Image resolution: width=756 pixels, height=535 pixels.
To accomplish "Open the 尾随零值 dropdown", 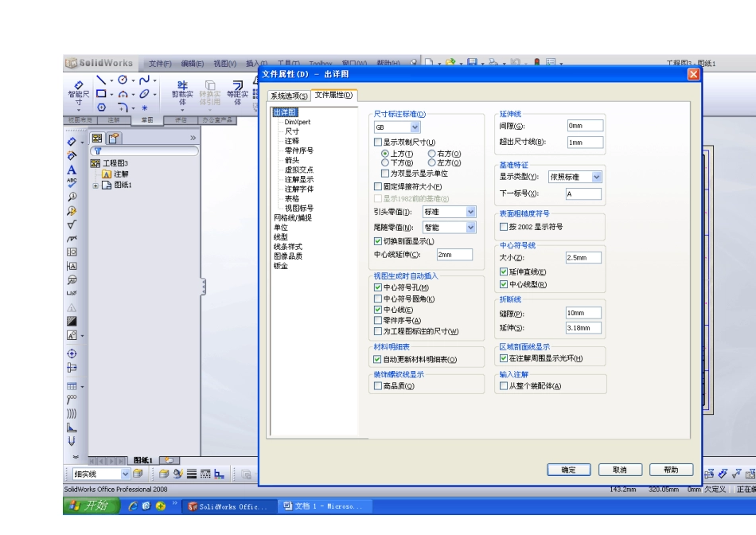I will coord(470,227).
